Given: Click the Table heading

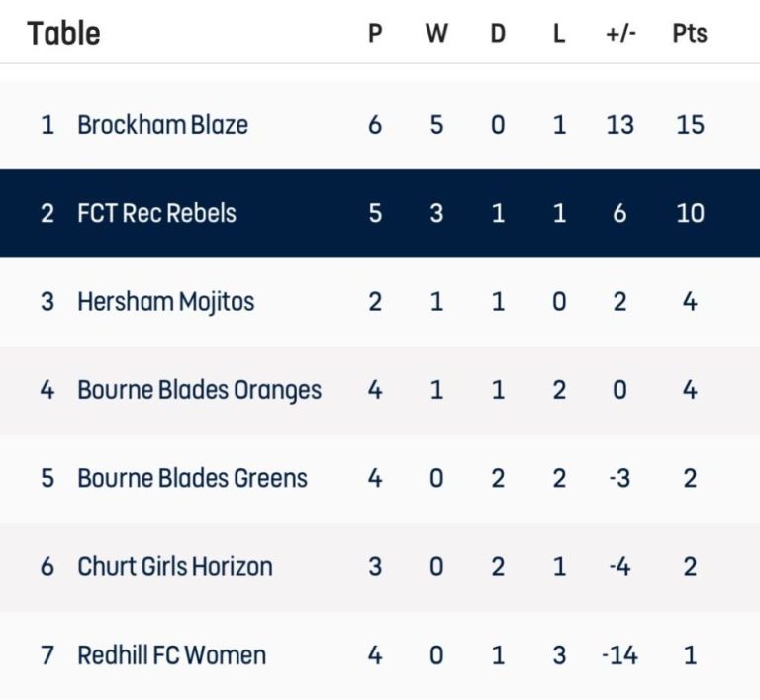Looking at the screenshot, I should 64,33.
